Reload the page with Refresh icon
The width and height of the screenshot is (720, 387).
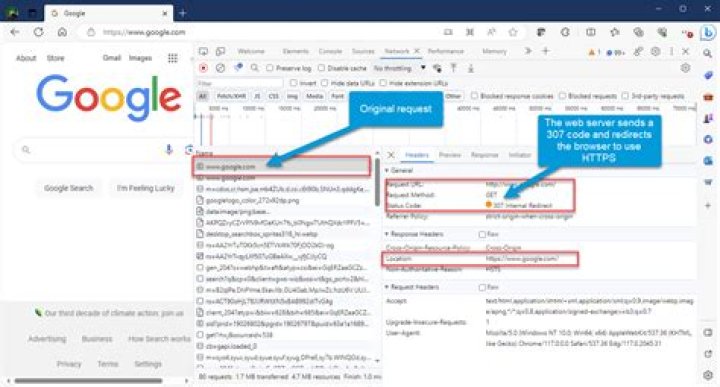point(39,32)
